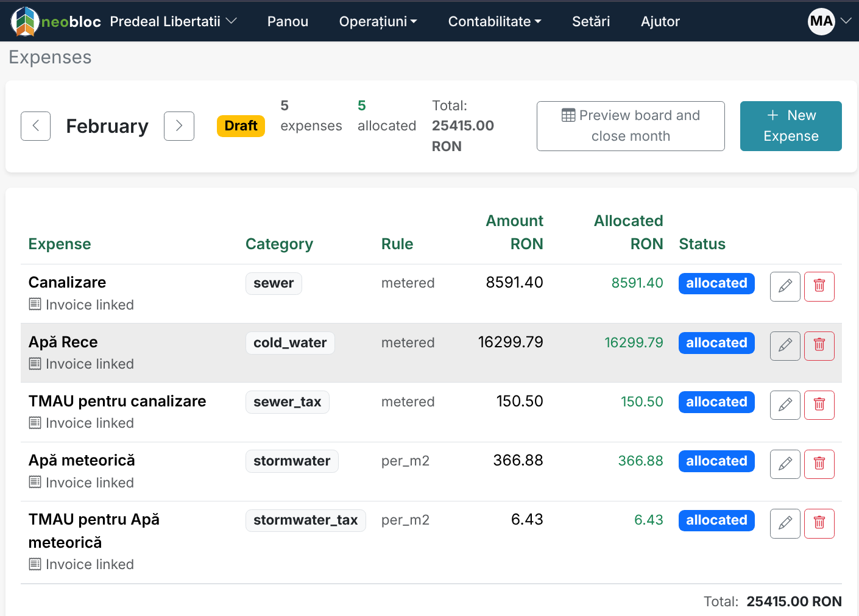
Task: Click Invoice linked under Apă meteorică
Action: click(x=82, y=483)
